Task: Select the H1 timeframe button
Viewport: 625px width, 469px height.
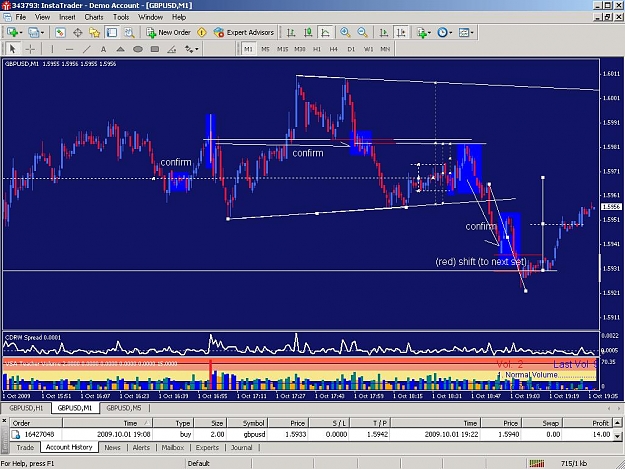Action: 317,49
